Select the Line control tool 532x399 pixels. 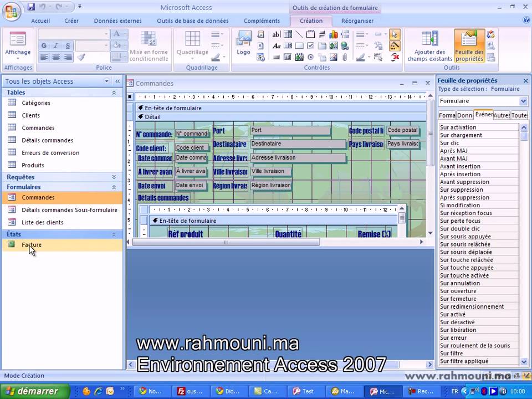(x=299, y=34)
